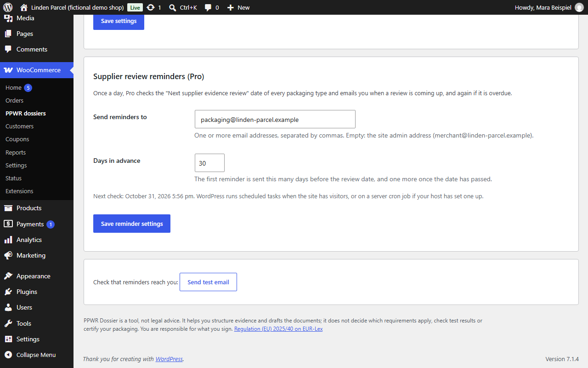
Task: Click the Send reminders to email field
Action: pos(275,119)
